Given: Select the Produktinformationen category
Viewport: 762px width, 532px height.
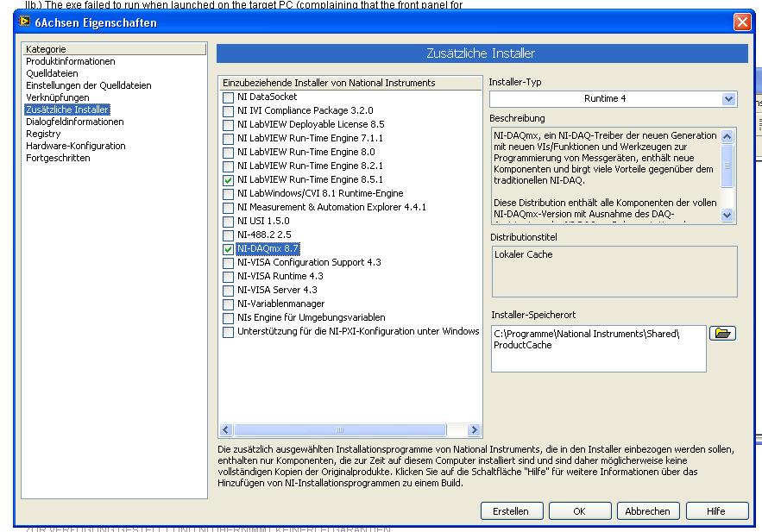Looking at the screenshot, I should 71,61.
